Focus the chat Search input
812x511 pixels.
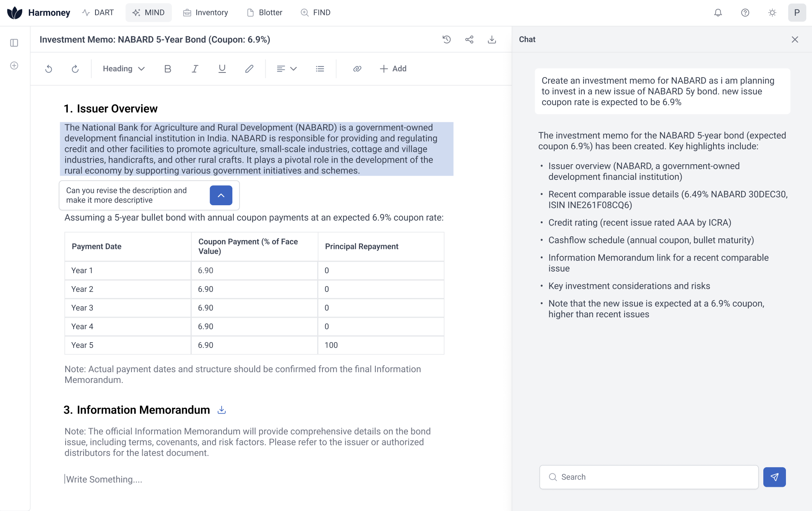(649, 477)
